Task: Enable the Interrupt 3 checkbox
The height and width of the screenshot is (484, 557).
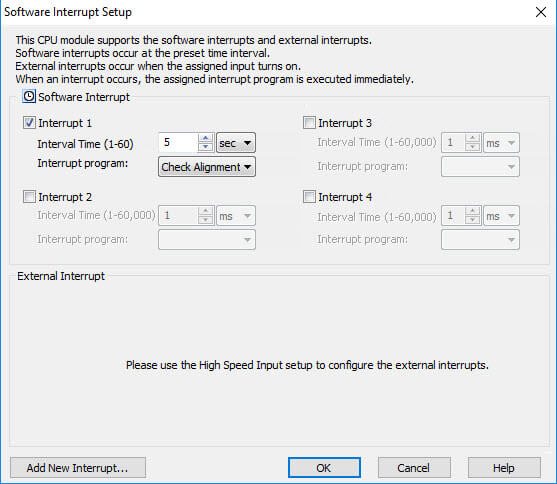Action: pyautogui.click(x=309, y=123)
